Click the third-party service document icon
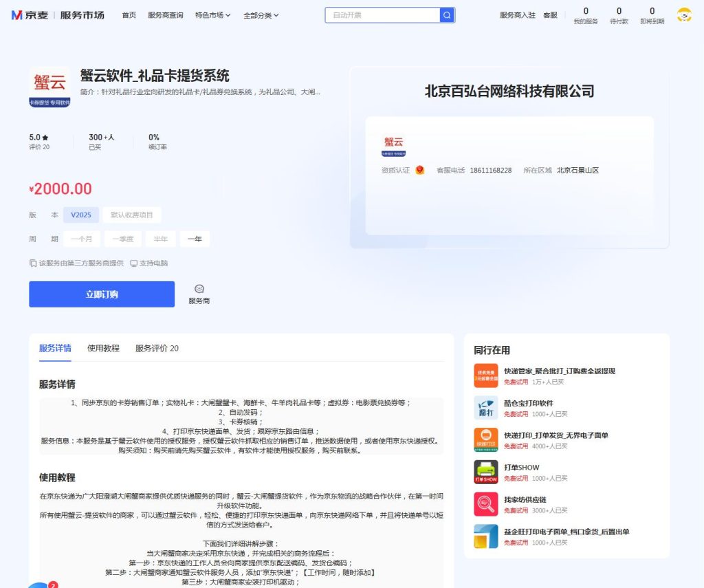 [x=33, y=263]
